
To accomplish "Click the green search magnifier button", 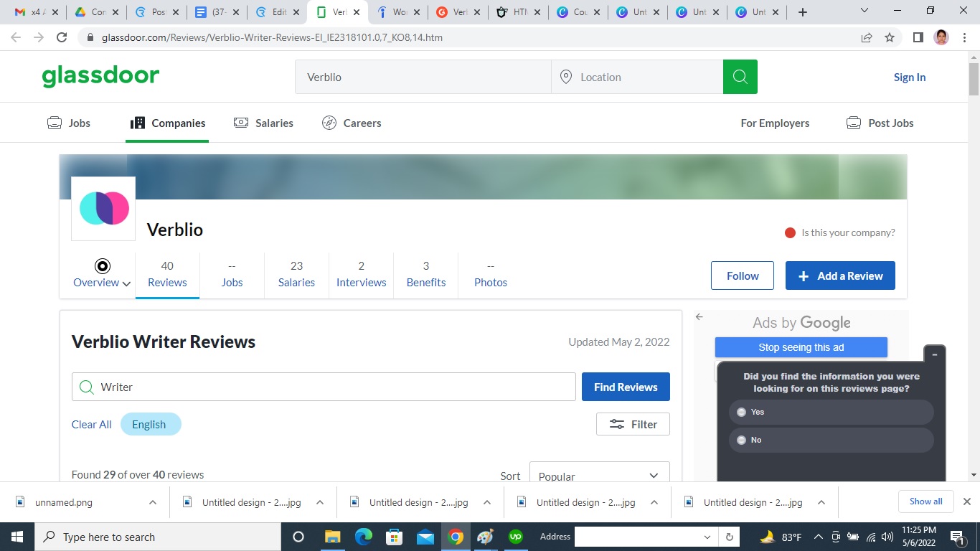I will [740, 77].
